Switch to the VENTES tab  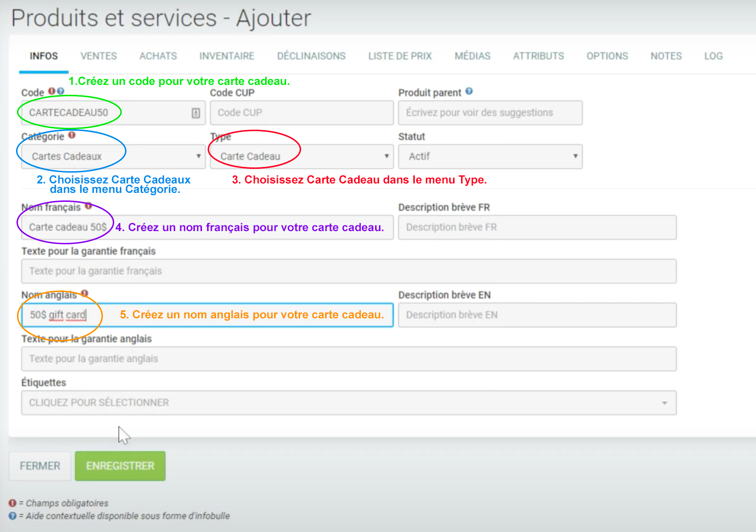(98, 56)
